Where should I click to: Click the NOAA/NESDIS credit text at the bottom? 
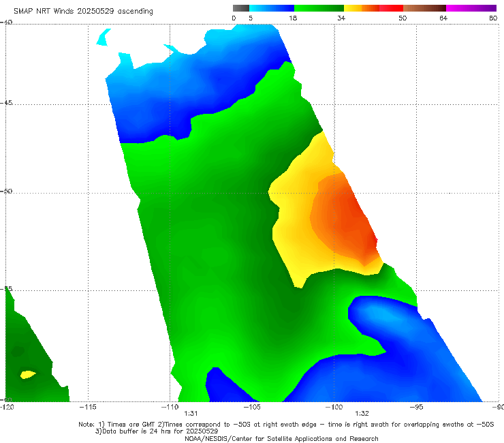[x=281, y=438]
